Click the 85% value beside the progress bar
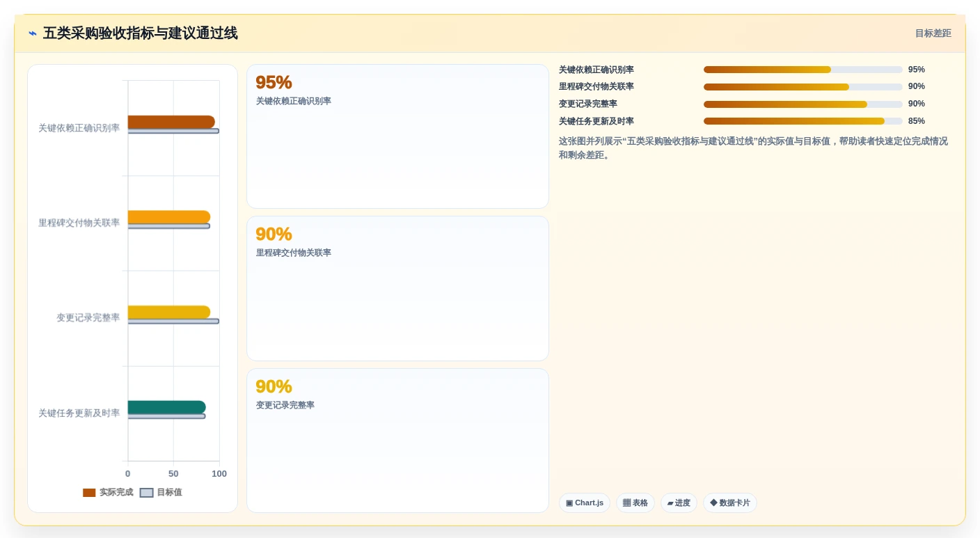 pos(917,121)
